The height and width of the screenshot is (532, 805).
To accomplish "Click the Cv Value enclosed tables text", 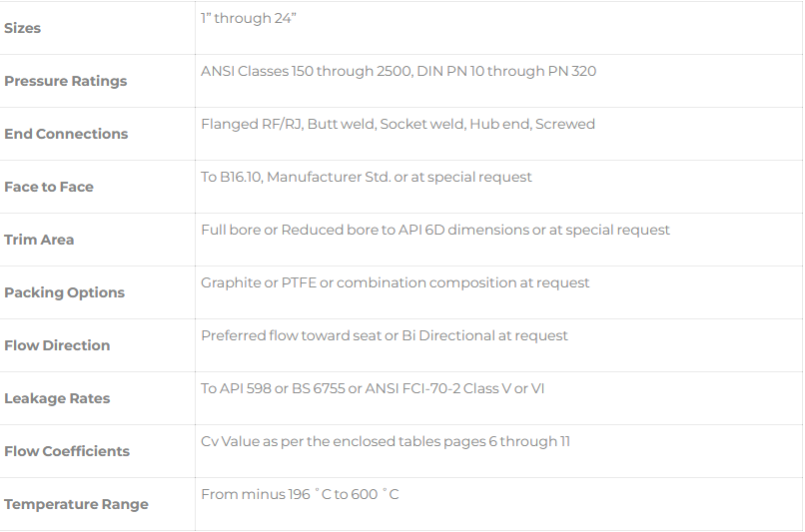I will pos(386,441).
